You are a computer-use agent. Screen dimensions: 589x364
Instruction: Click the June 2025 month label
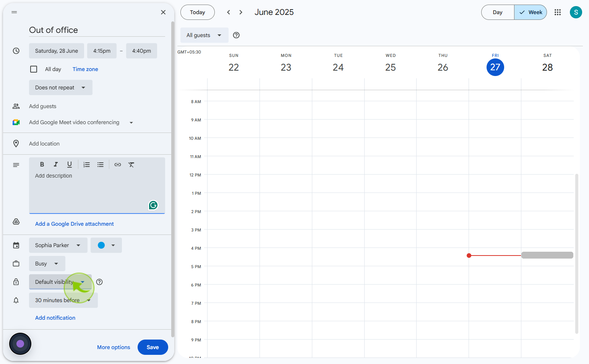(274, 12)
